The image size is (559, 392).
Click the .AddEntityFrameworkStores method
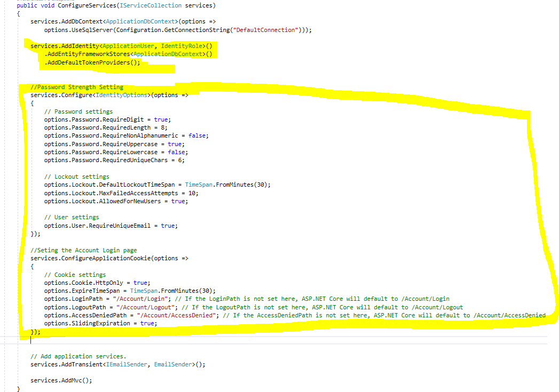click(87, 54)
